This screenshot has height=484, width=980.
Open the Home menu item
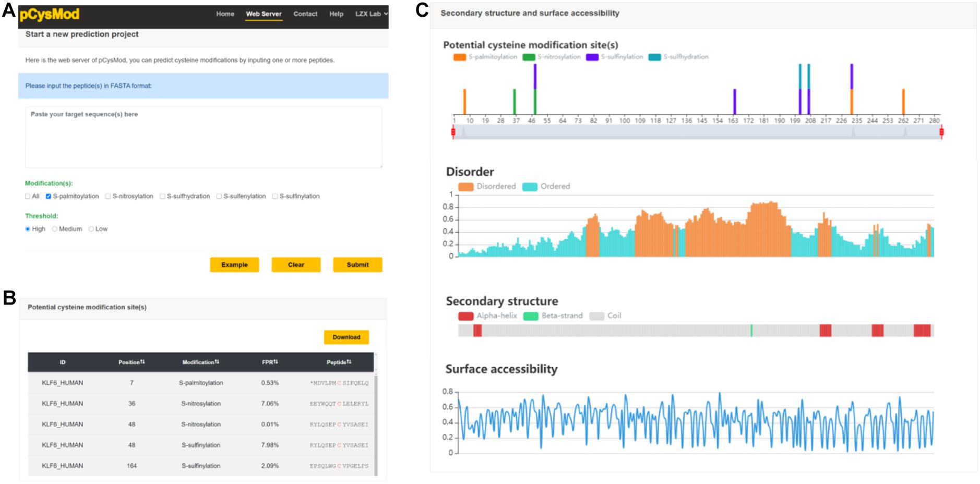tap(225, 14)
